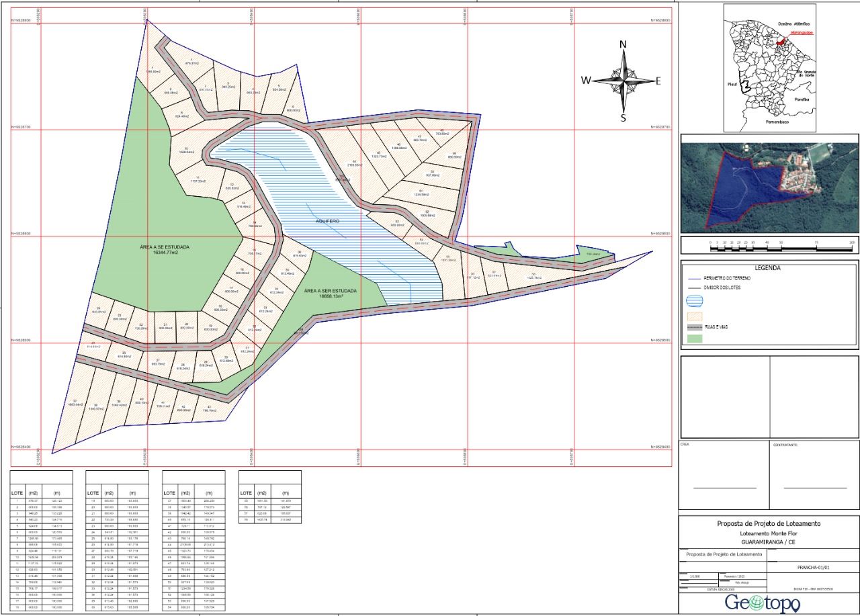Screen dimensions: 860x616
Task: Click the LEGENDA heading
Action: pos(769,267)
